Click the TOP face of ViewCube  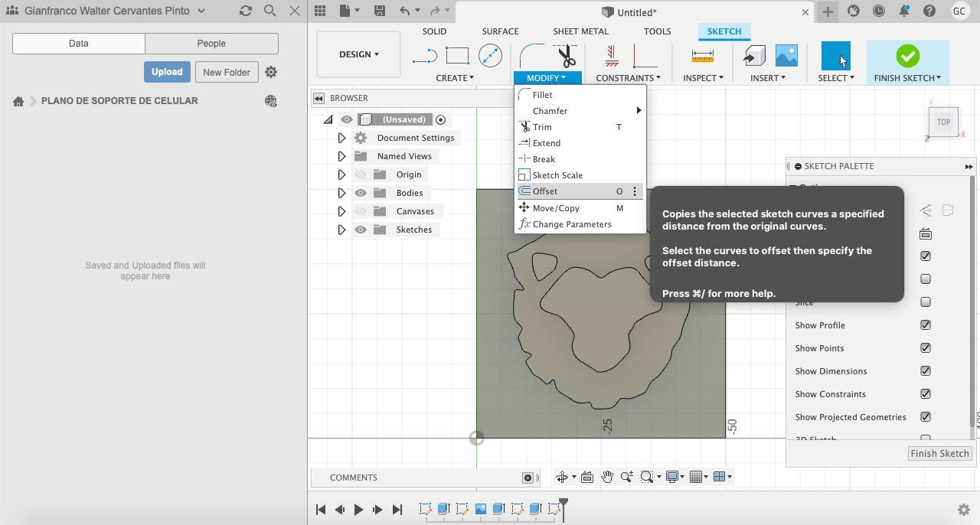[943, 122]
